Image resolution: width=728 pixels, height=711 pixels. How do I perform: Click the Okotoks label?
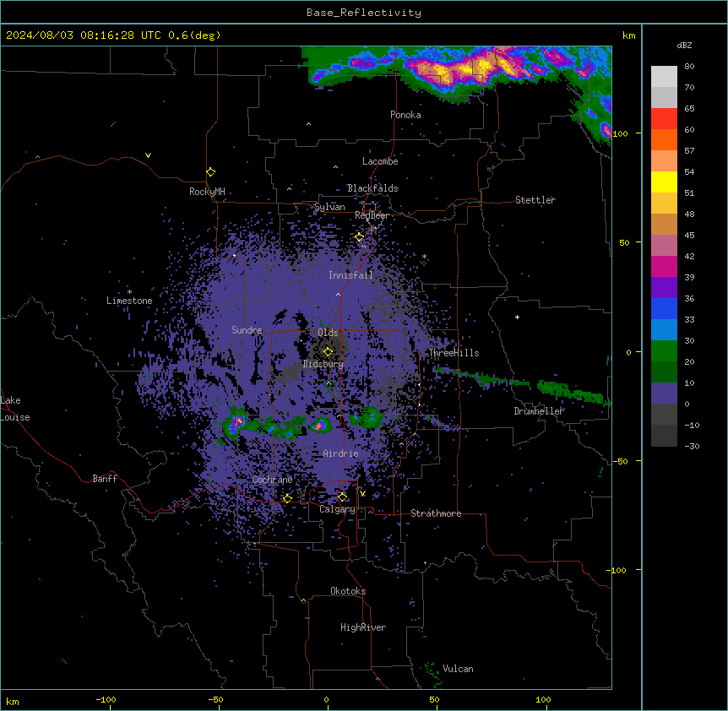coord(348,591)
